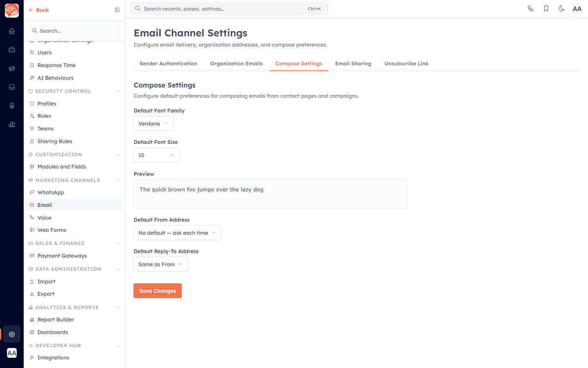Click the Save Changes button
This screenshot has height=368, width=588.
click(158, 291)
